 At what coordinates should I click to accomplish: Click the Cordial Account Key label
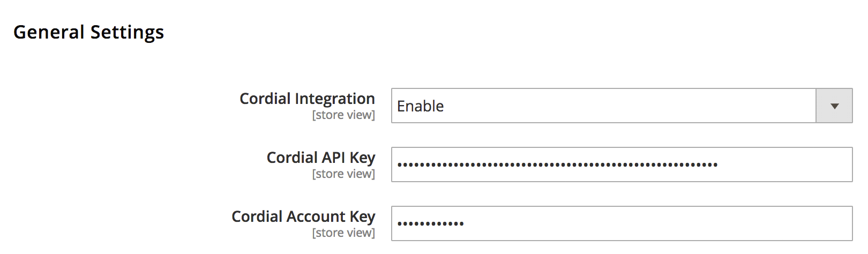pyautogui.click(x=303, y=216)
